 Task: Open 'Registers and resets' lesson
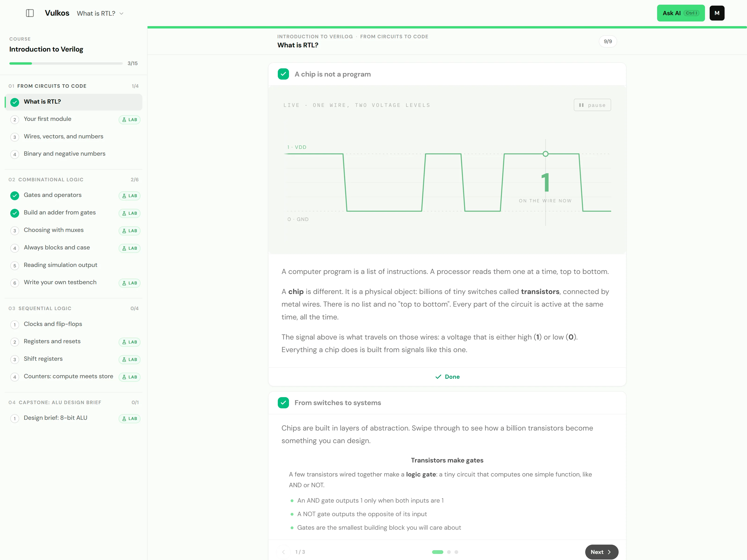tap(74, 342)
